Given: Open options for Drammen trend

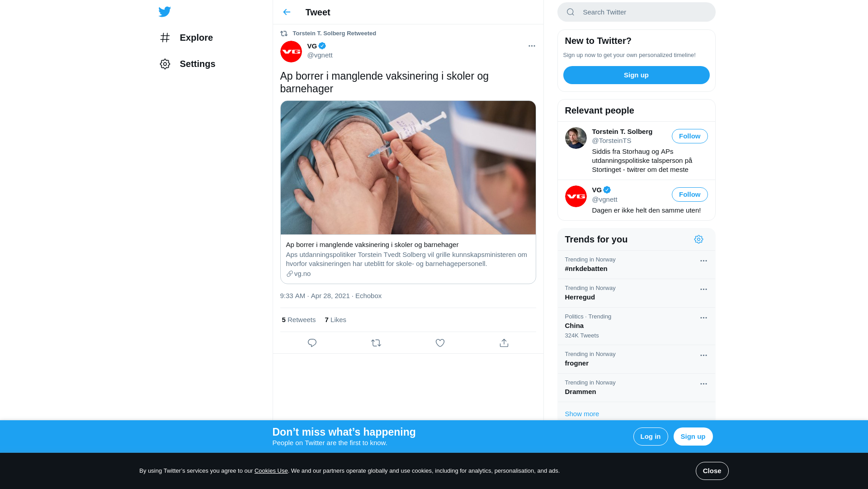Looking at the screenshot, I should pos(703,384).
